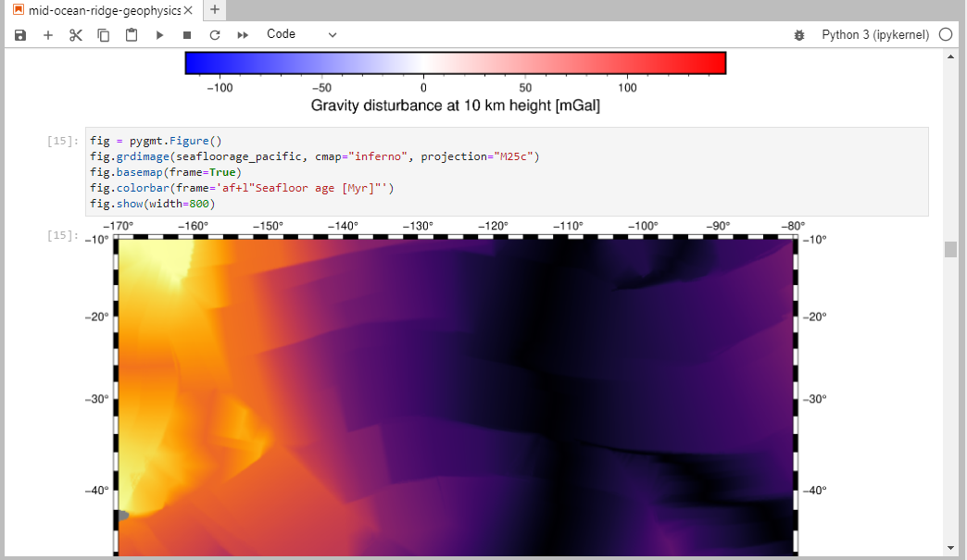Screen dimensions: 967x560
Task: Click the 'Gravity disturbance at 10 km height [mGal]' label
Action: pyautogui.click(x=455, y=106)
